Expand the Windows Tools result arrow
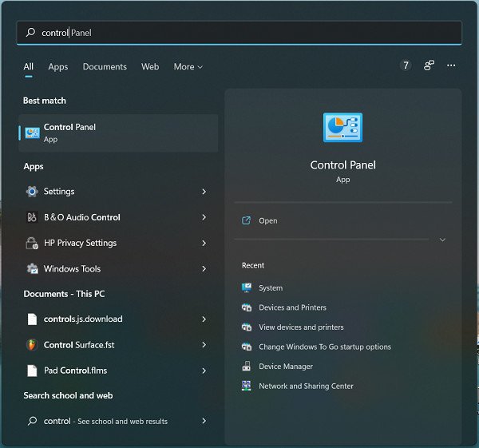479x448 pixels. coord(204,269)
